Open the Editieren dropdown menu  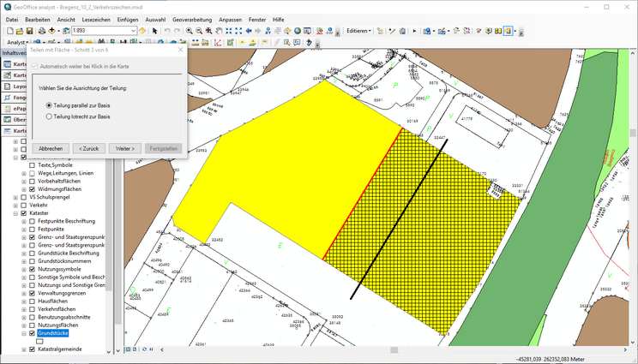tap(358, 31)
